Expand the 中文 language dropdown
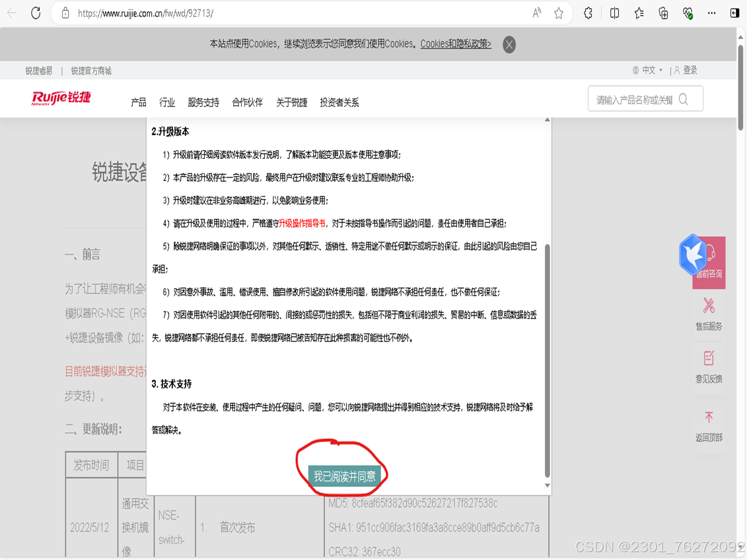 click(x=648, y=70)
